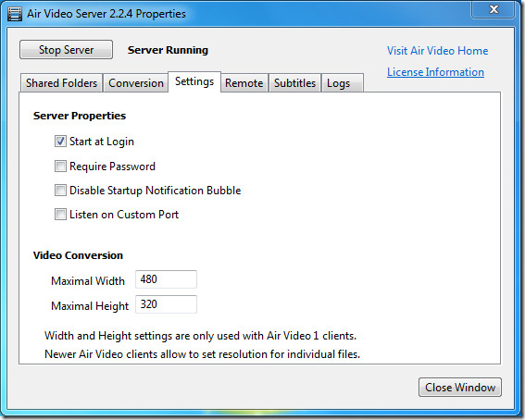Open Visit Air Video Home link
The height and width of the screenshot is (420, 525).
[437, 51]
